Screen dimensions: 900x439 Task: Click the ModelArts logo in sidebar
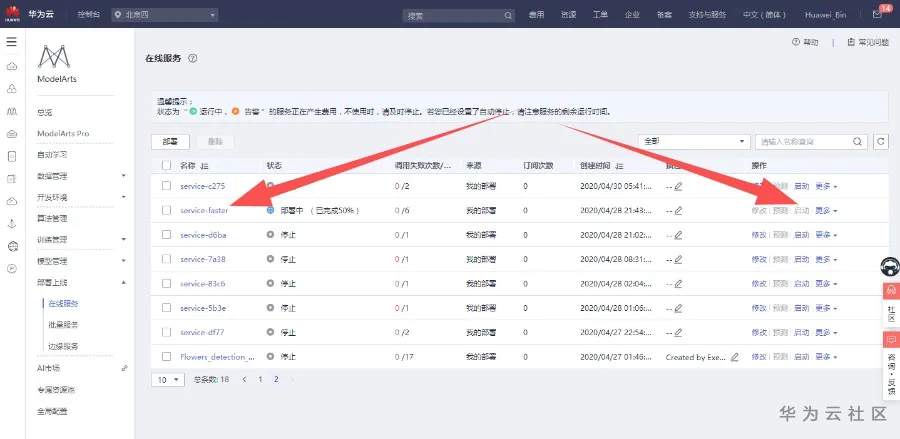tap(53, 56)
